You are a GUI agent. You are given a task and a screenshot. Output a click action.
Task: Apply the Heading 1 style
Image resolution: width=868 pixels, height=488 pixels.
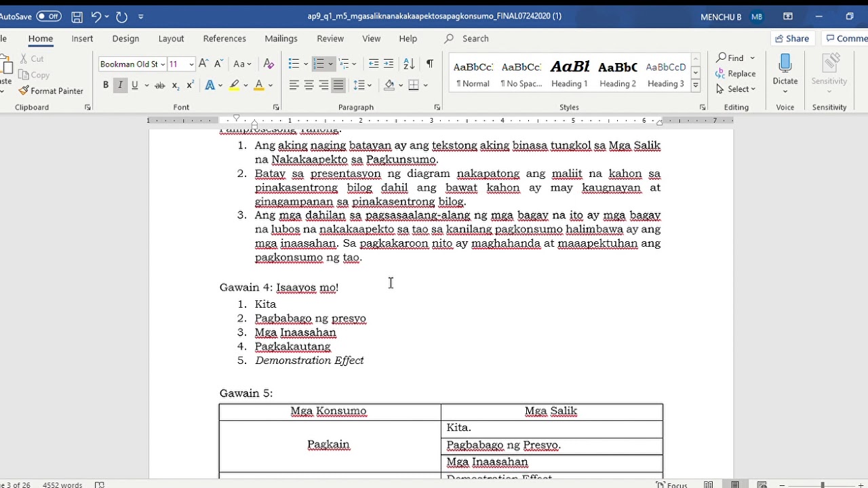click(570, 74)
